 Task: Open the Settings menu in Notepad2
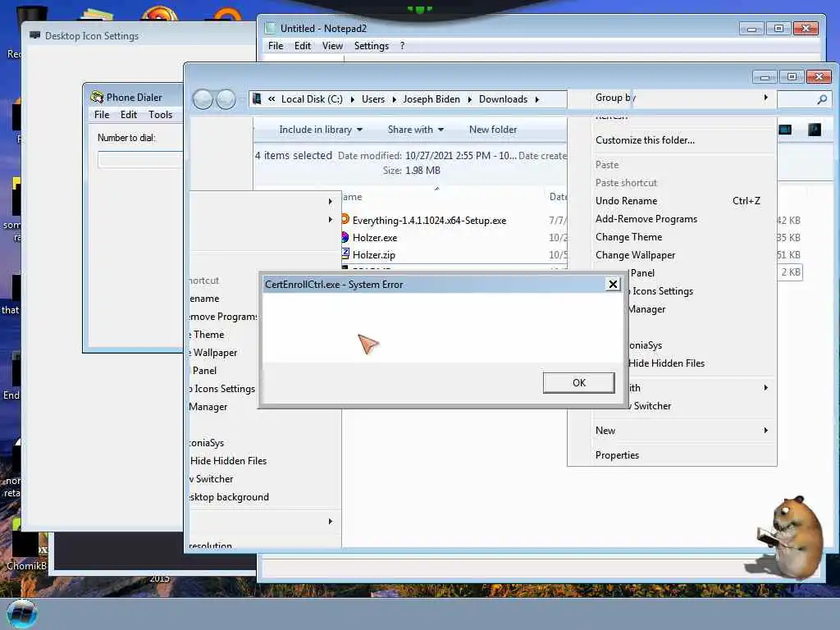372,46
